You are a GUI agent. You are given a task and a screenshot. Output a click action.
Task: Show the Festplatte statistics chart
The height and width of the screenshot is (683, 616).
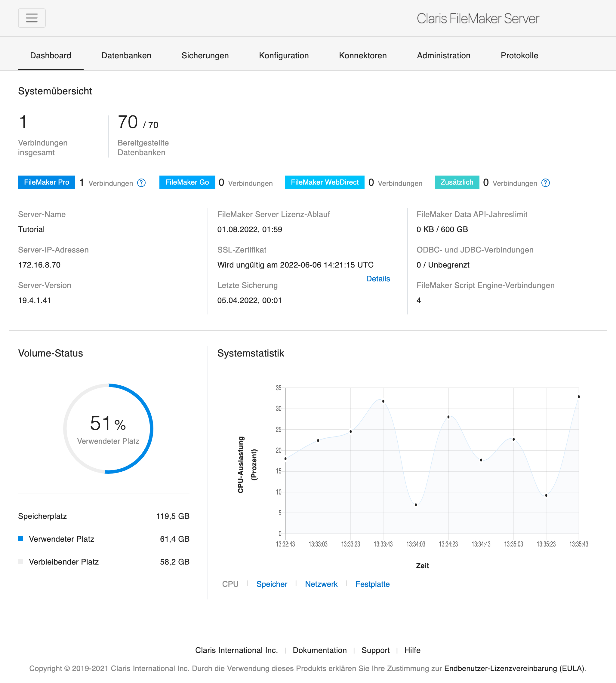point(372,584)
